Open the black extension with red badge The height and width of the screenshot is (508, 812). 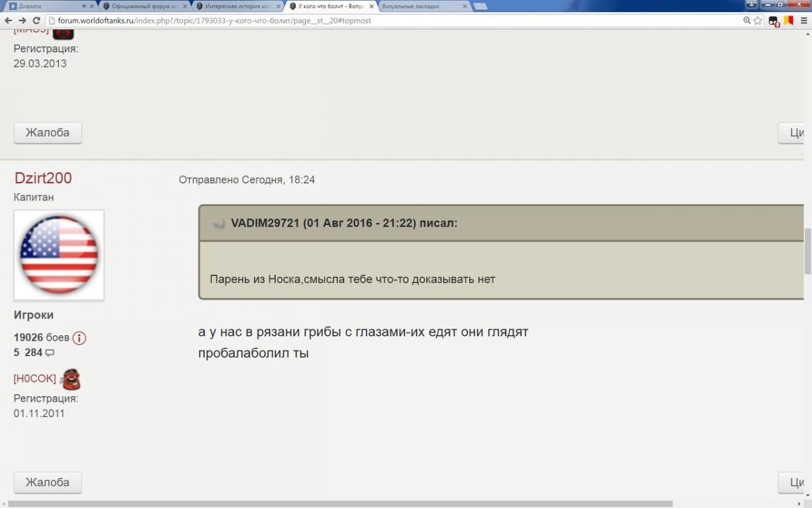(774, 21)
